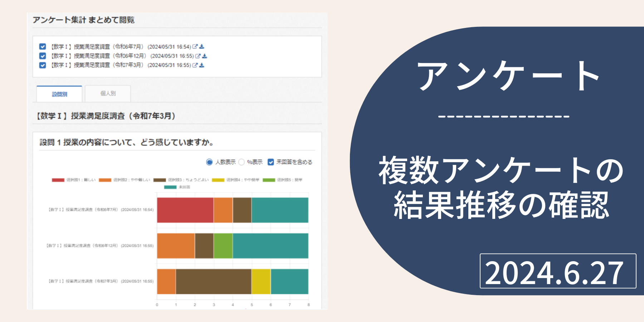
Task: Switch to the 設問別 tab
Action: [x=59, y=94]
